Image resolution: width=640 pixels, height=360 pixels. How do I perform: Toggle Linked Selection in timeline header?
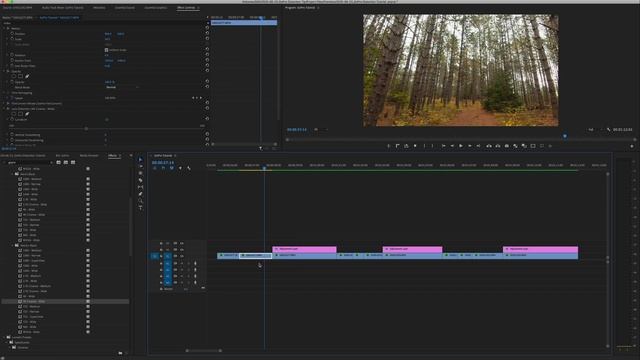(x=172, y=168)
